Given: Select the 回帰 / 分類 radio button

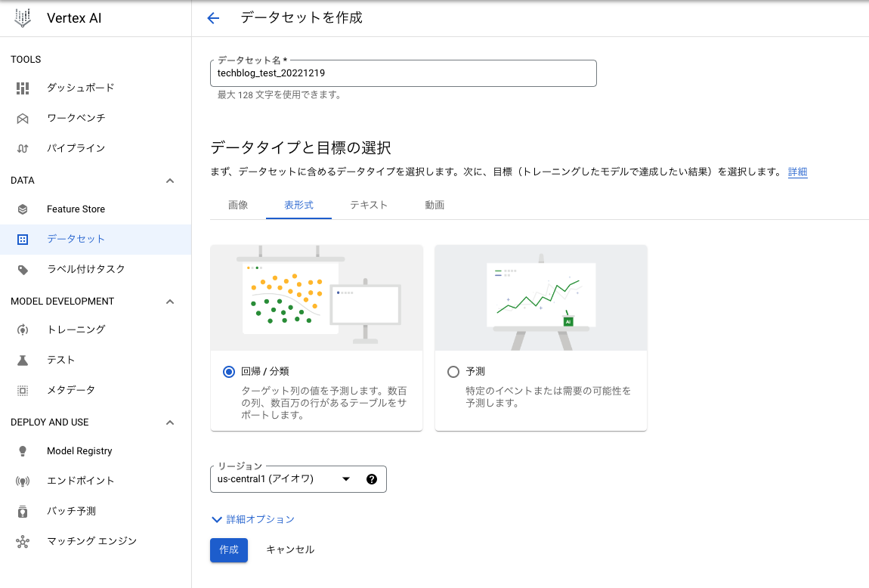Looking at the screenshot, I should (229, 372).
